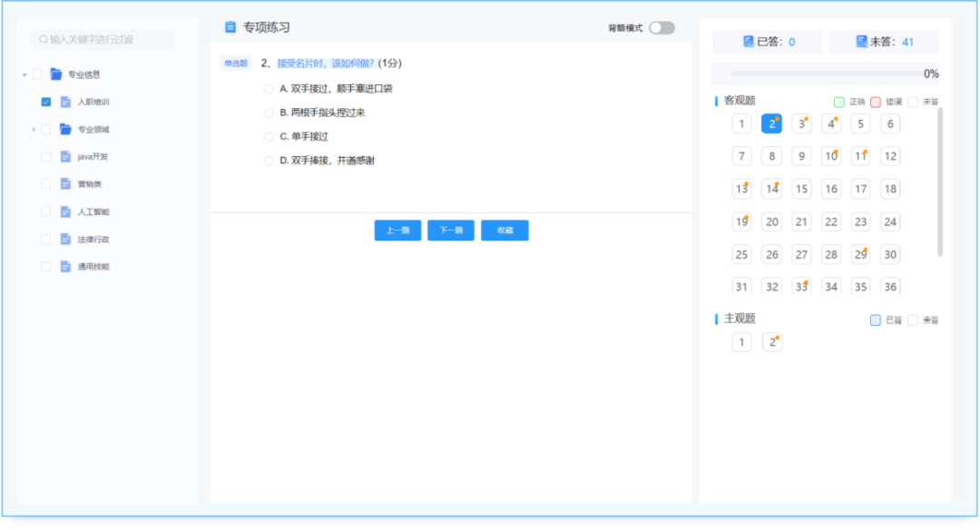The height and width of the screenshot is (530, 980).
Task: Collapse the 专业信息 tree node
Action: [x=24, y=74]
